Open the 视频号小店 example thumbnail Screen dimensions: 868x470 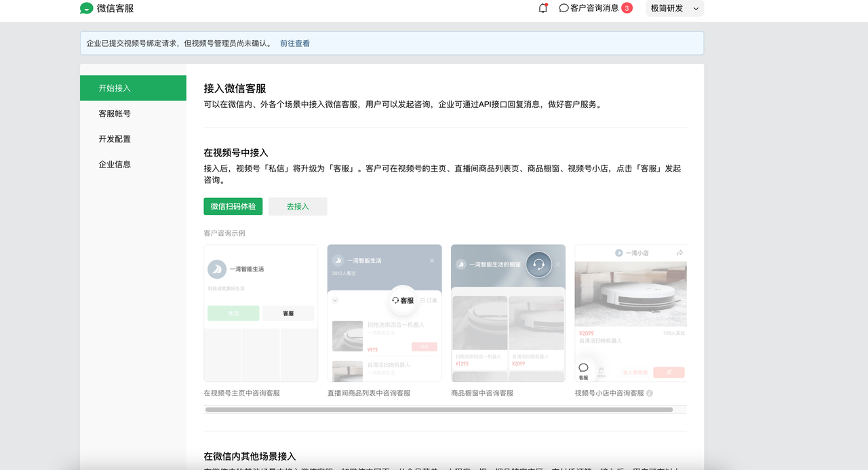(x=631, y=313)
